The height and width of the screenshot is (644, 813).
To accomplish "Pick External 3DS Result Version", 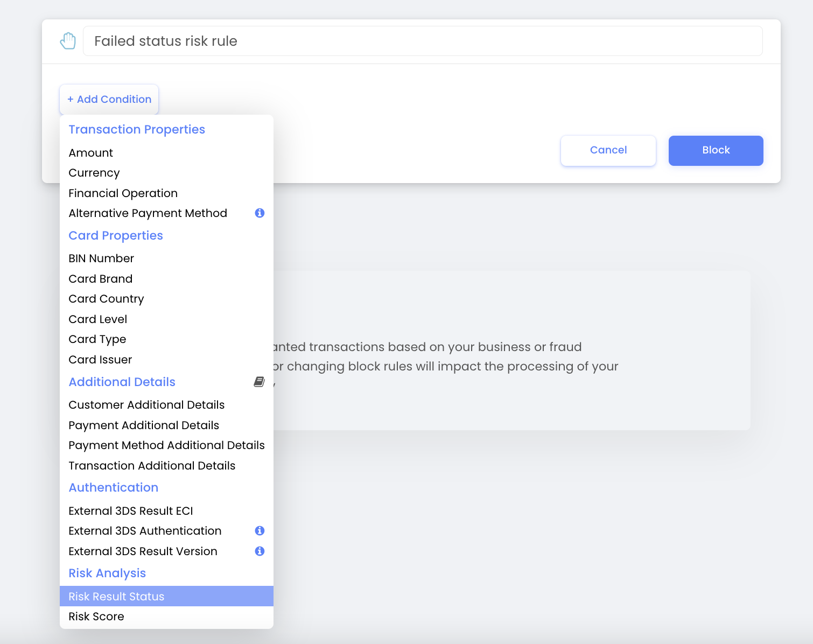I will (166, 551).
